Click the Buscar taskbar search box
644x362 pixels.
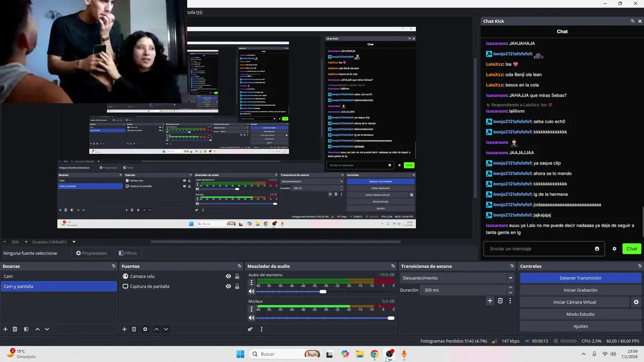click(x=286, y=354)
